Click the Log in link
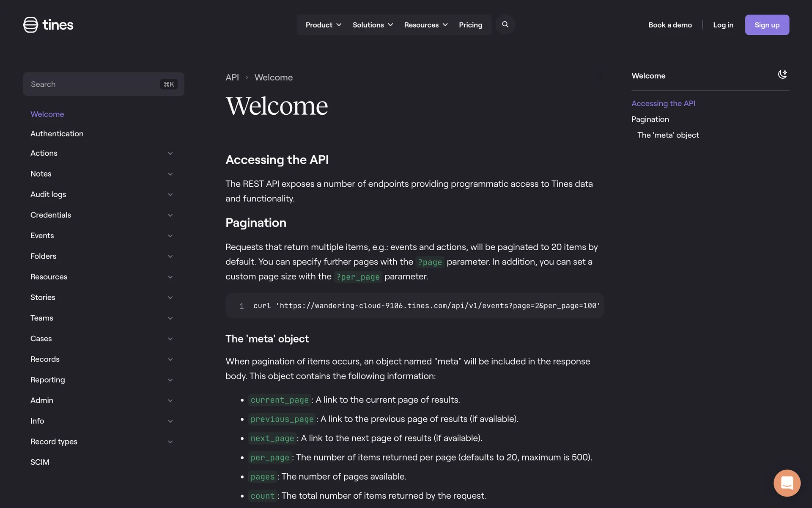This screenshot has width=812, height=508. pyautogui.click(x=723, y=25)
